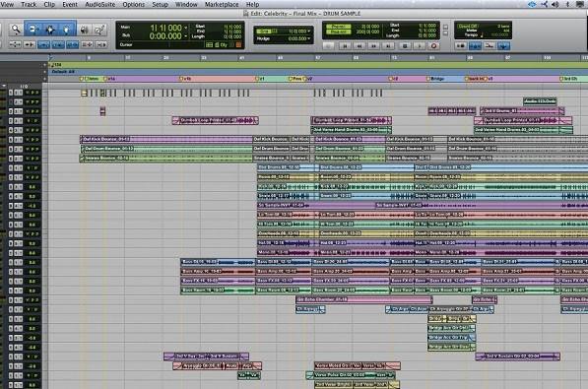Open the AudioSuite menu
This screenshot has width=588, height=389.
click(x=100, y=5)
